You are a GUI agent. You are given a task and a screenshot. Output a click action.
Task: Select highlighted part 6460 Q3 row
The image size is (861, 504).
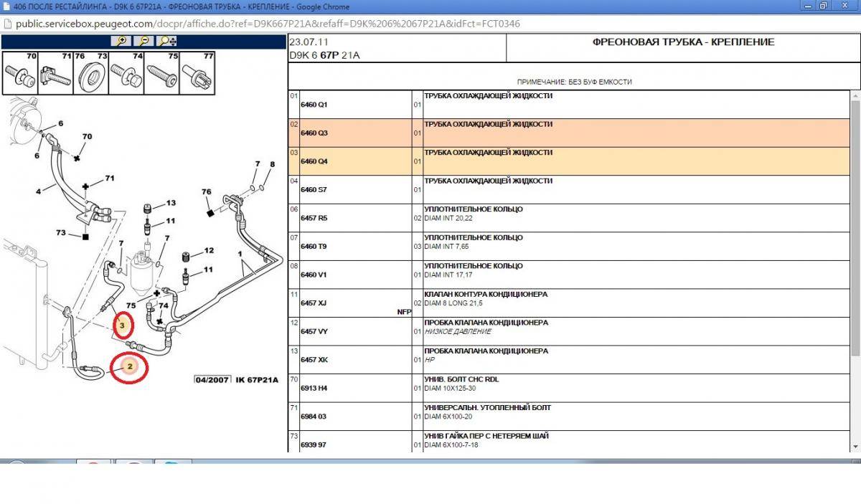click(314, 133)
